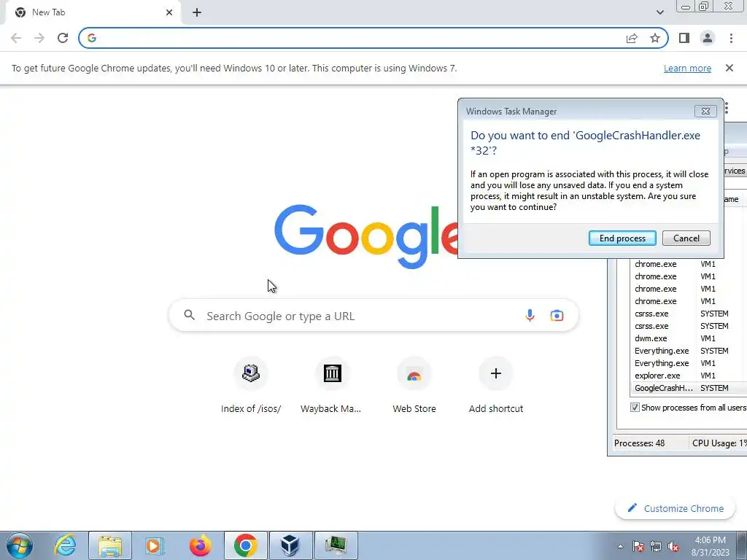Share this page icon in address bar

coord(632,38)
